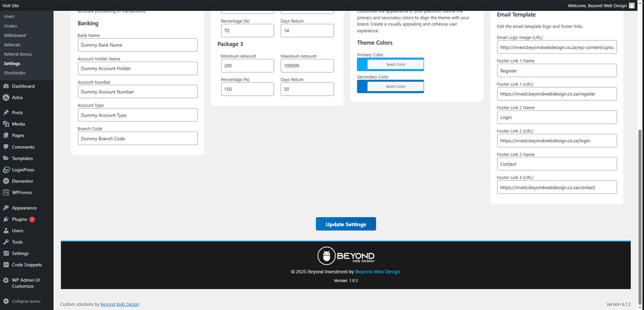The image size is (644, 310).
Task: Click the Posts pushpin icon
Action: coord(6,113)
